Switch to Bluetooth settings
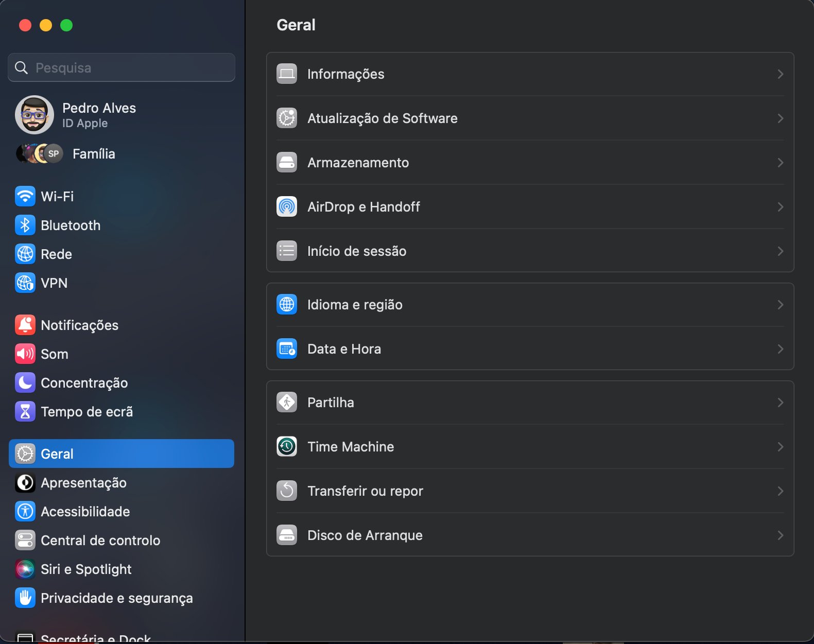This screenshot has width=814, height=644. point(122,225)
